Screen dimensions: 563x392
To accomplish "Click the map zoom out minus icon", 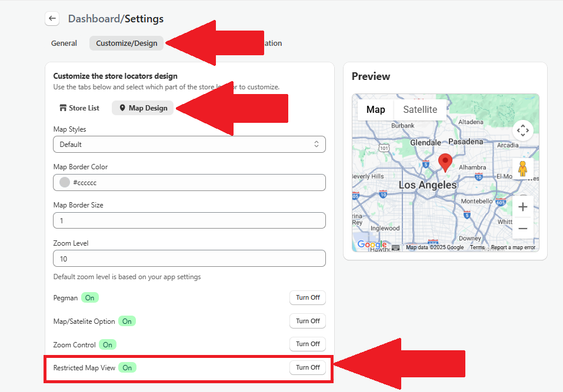I will pyautogui.click(x=522, y=229).
